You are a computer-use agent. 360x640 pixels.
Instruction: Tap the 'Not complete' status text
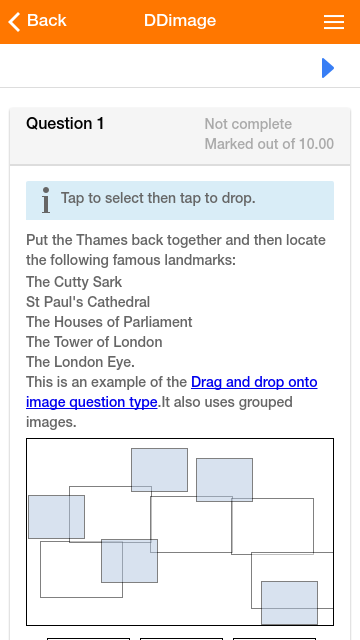(x=248, y=124)
